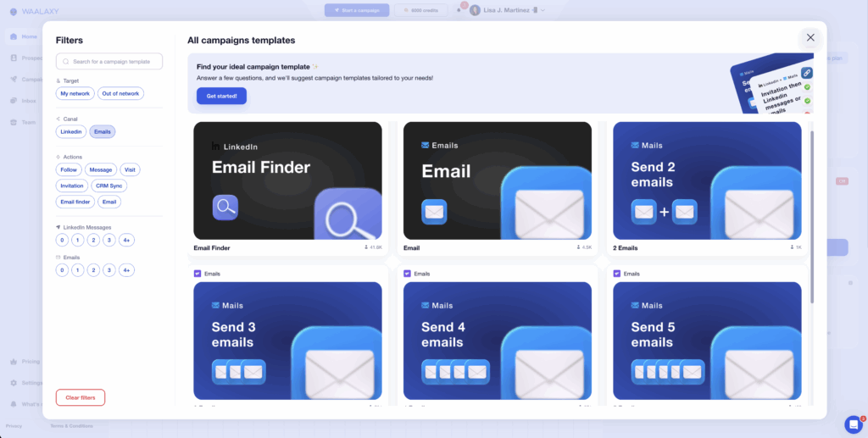Toggle the Invitation action filter
This screenshot has height=438, width=868.
click(x=72, y=186)
